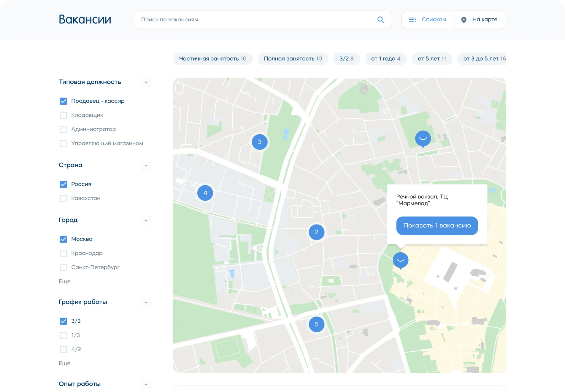The height and width of the screenshot is (392, 565).
Task: Switch to the На карте map tab
Action: pyautogui.click(x=480, y=20)
